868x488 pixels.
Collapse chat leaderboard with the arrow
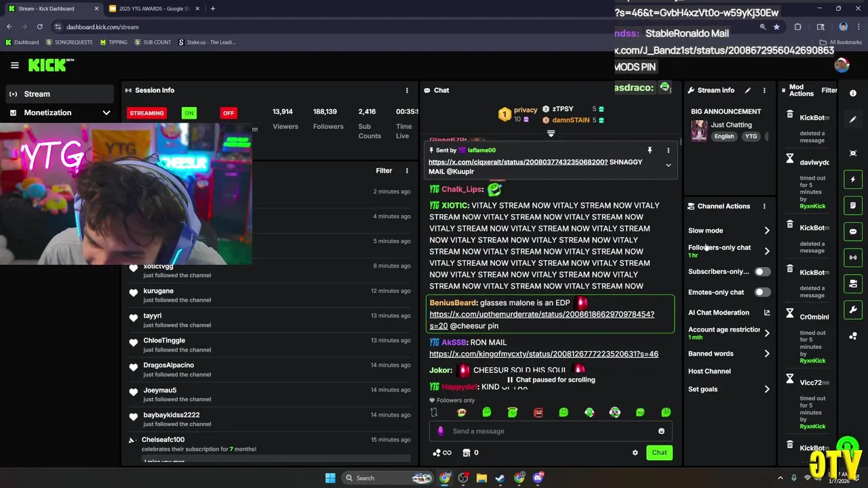551,134
